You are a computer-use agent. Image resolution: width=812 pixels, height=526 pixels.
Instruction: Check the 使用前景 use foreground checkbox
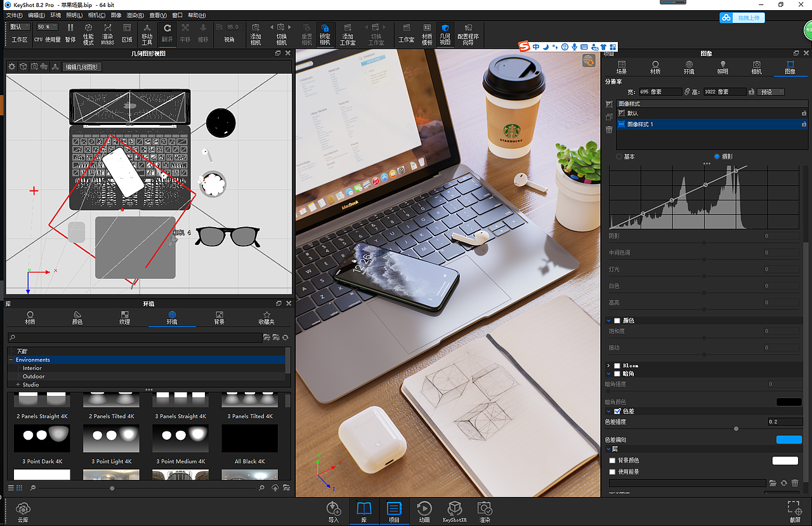pos(612,472)
